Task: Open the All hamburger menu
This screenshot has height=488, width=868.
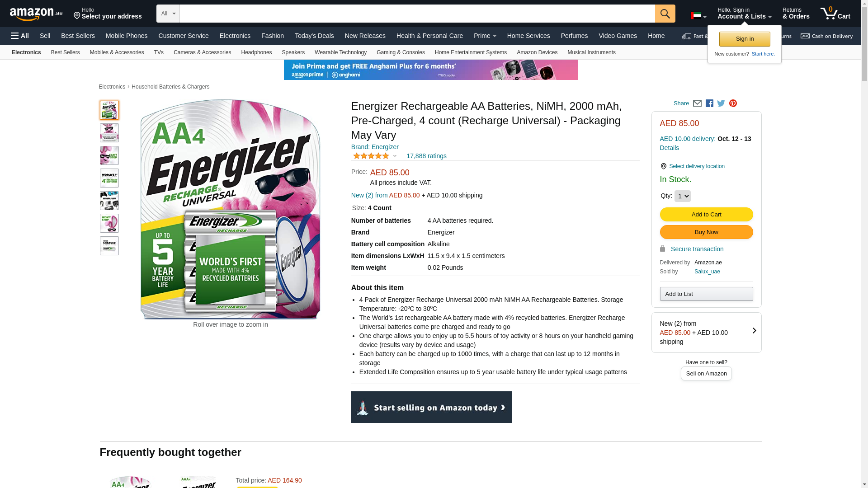Action: pos(20,36)
